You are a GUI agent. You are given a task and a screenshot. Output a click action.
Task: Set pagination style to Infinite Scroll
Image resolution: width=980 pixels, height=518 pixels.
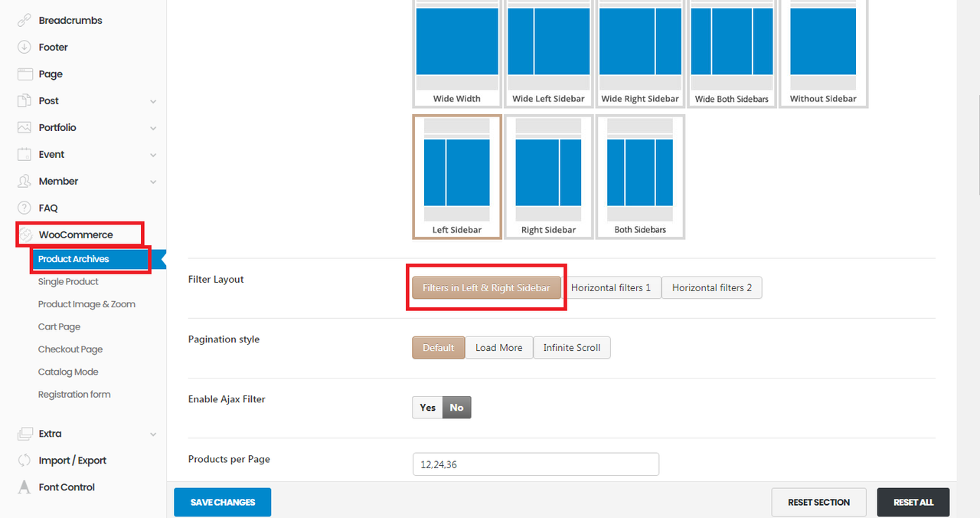pos(572,348)
